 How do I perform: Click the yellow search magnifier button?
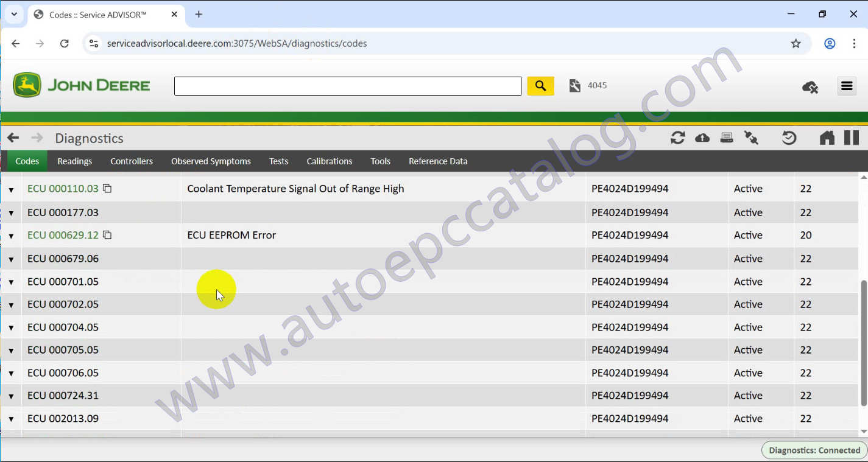pos(540,85)
